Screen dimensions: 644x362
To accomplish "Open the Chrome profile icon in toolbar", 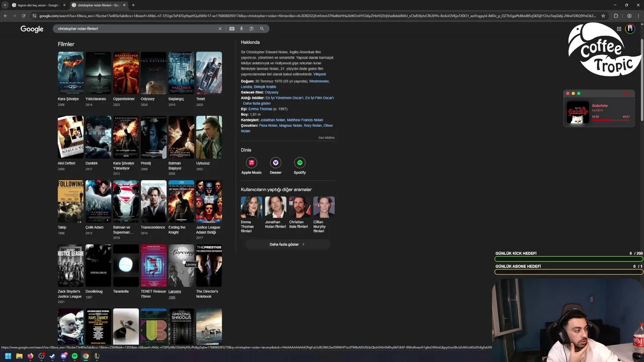I will pos(629,16).
